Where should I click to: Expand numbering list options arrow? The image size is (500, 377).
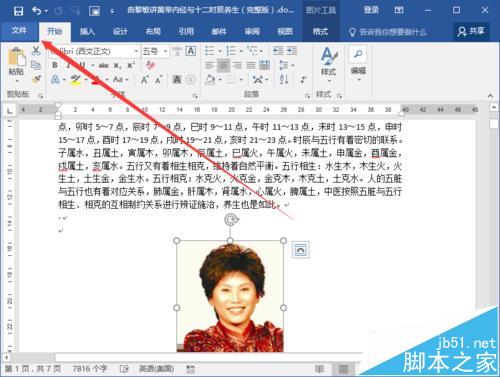pyautogui.click(x=242, y=51)
